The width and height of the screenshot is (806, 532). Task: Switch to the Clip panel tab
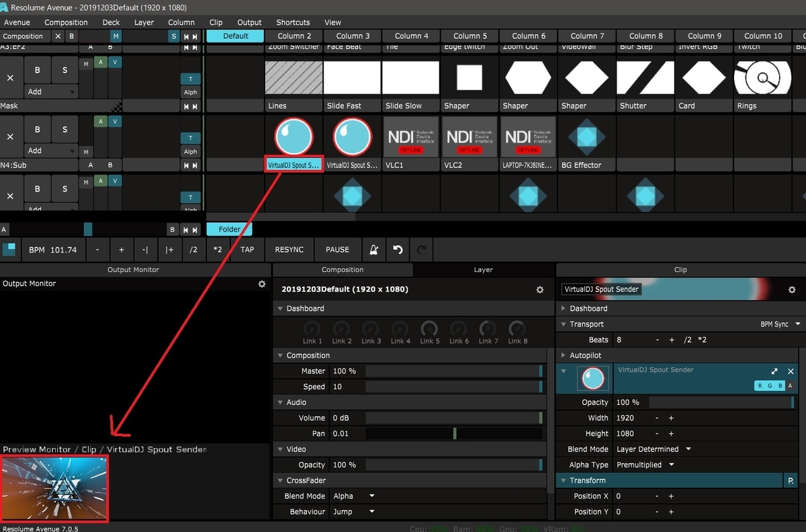(x=680, y=270)
